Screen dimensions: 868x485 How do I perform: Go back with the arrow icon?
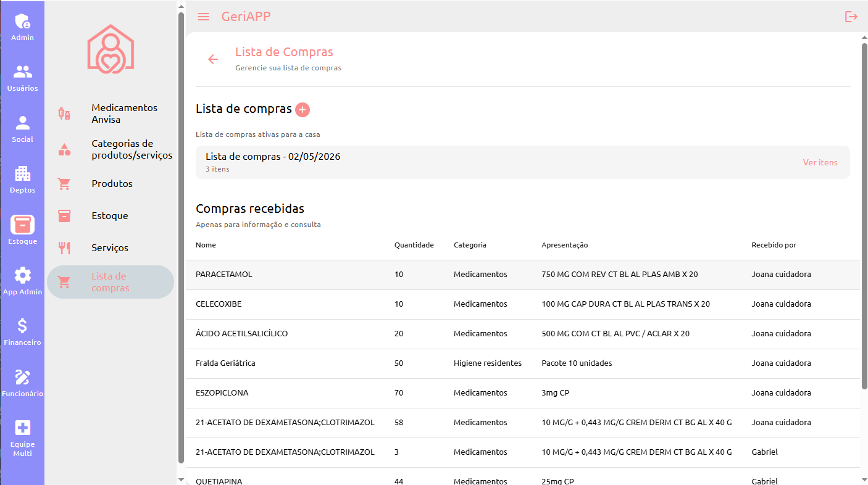tap(213, 59)
